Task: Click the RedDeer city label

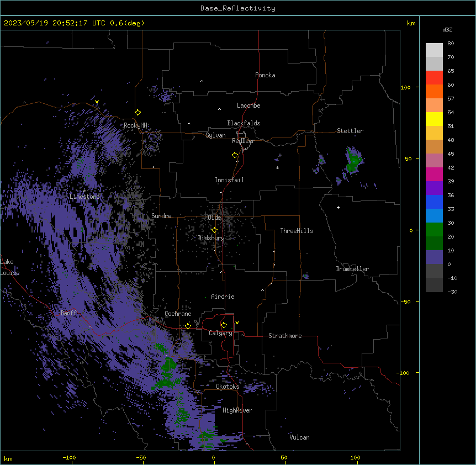Action: 243,141
